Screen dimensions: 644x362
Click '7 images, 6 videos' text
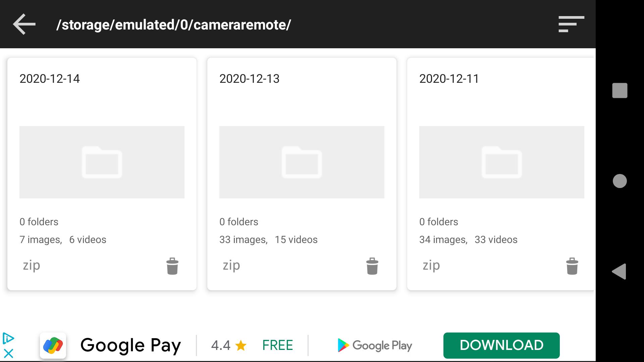(x=63, y=240)
